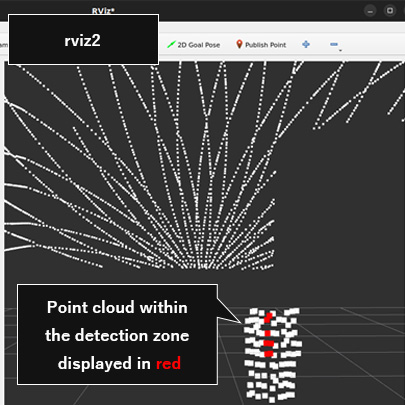Select the green 2D Goal Pose arrow icon
The width and height of the screenshot is (405, 405).
tap(171, 44)
